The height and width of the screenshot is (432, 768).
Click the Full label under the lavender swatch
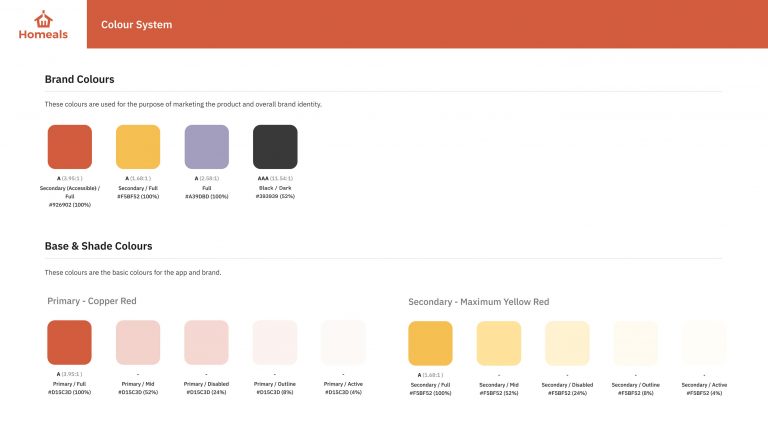207,188
